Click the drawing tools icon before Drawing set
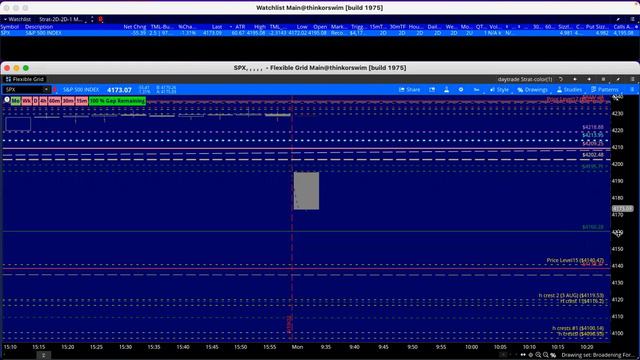Viewport: 640px width, 360px height. coord(553,355)
